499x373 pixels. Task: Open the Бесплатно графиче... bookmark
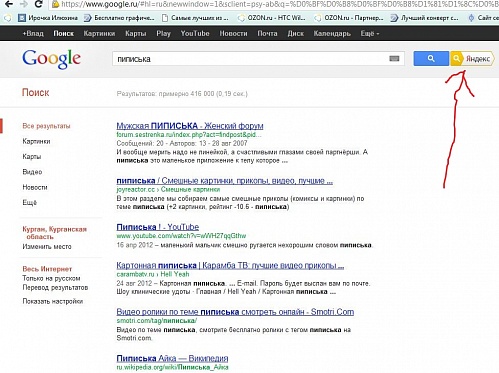pyautogui.click(x=119, y=18)
